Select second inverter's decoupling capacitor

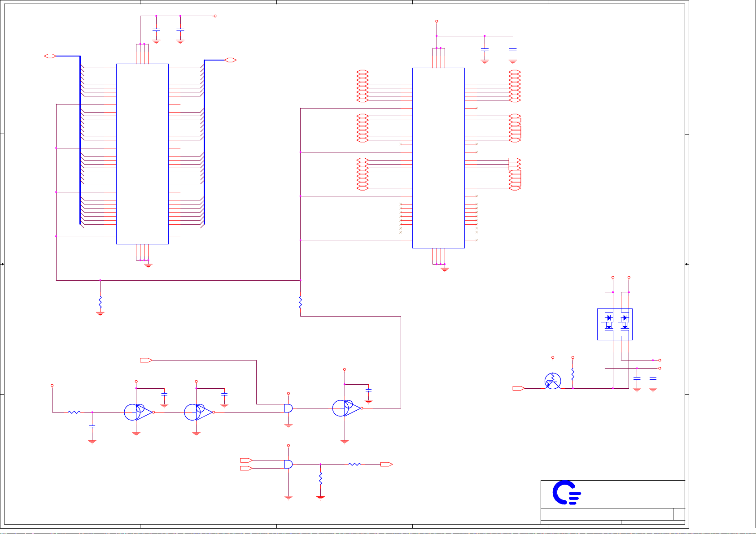(224, 394)
